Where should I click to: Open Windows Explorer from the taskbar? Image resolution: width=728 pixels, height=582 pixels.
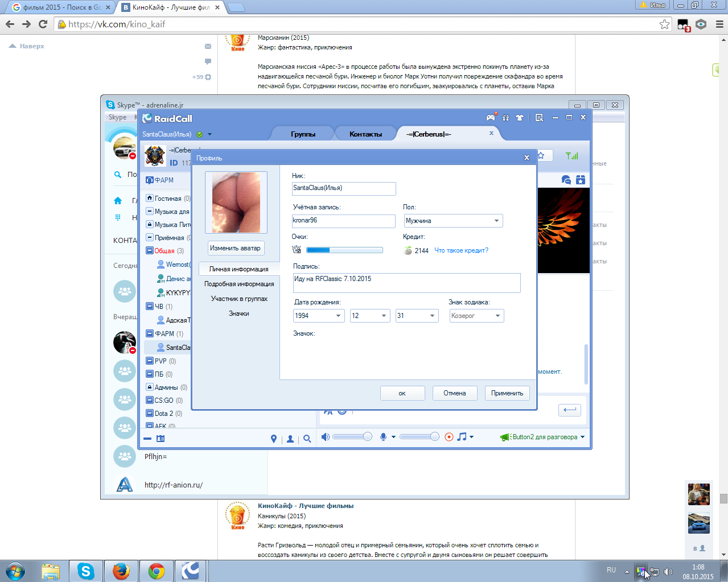[x=51, y=571]
